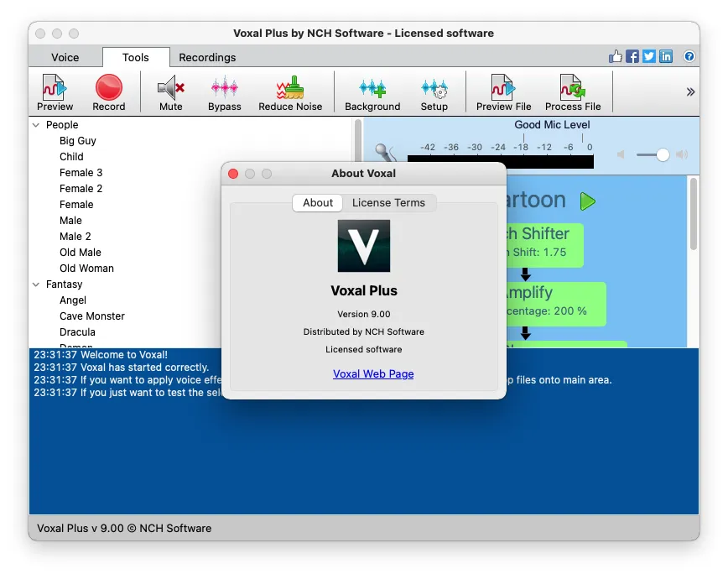Select the Child voice

click(x=71, y=156)
